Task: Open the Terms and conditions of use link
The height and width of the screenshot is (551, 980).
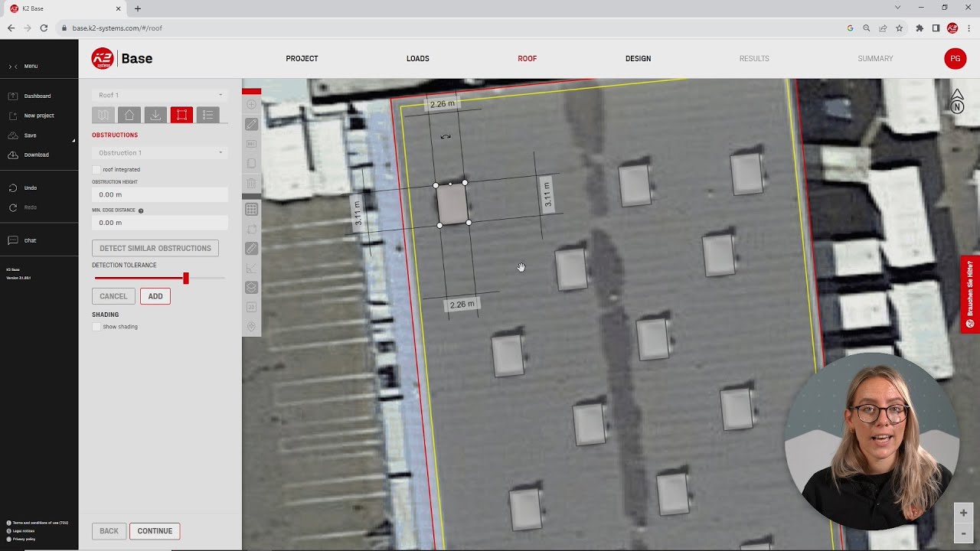Action: click(38, 523)
